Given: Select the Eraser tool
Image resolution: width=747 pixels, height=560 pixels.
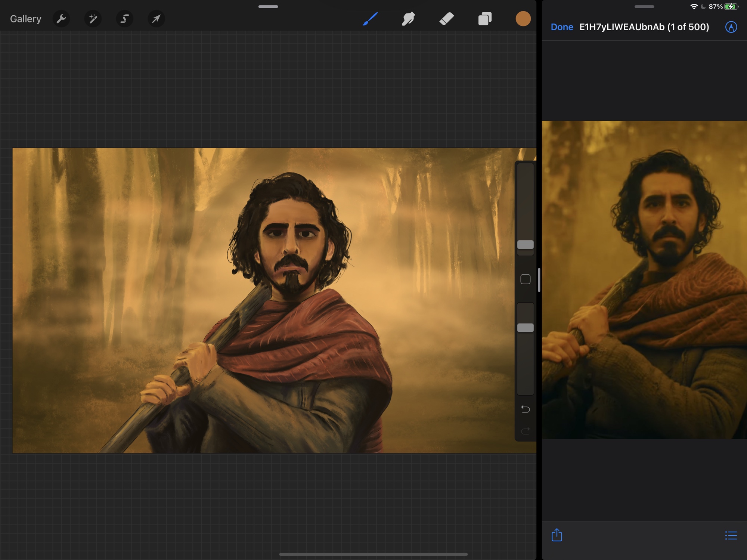Looking at the screenshot, I should (x=447, y=19).
